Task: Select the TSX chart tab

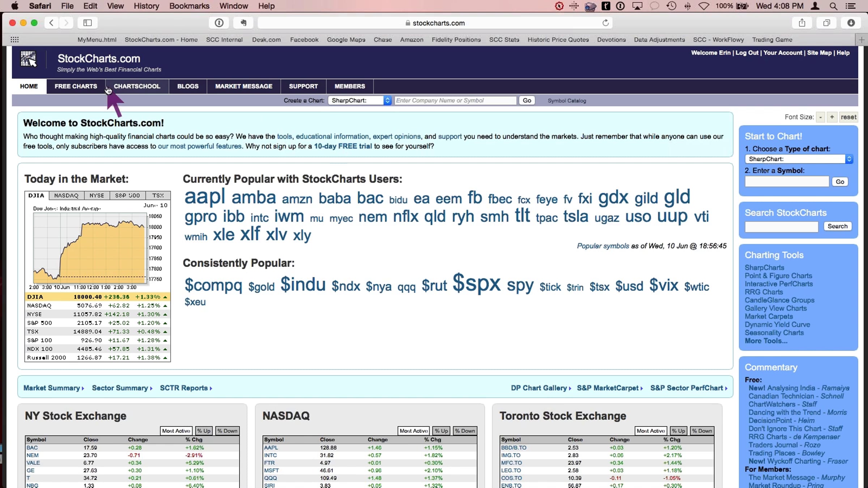Action: tap(158, 196)
